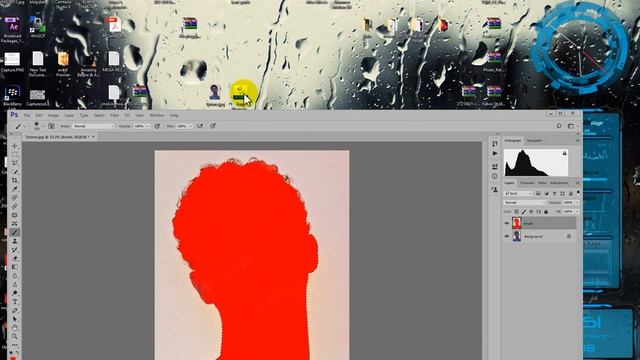Hide the Background layer via eye icon
The height and width of the screenshot is (360, 640).
507,236
